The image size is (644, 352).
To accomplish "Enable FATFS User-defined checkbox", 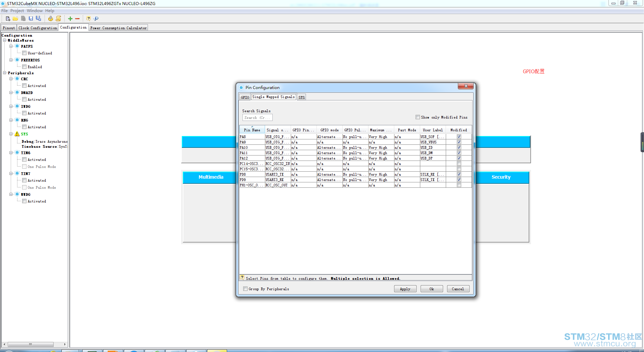I will tap(24, 53).
